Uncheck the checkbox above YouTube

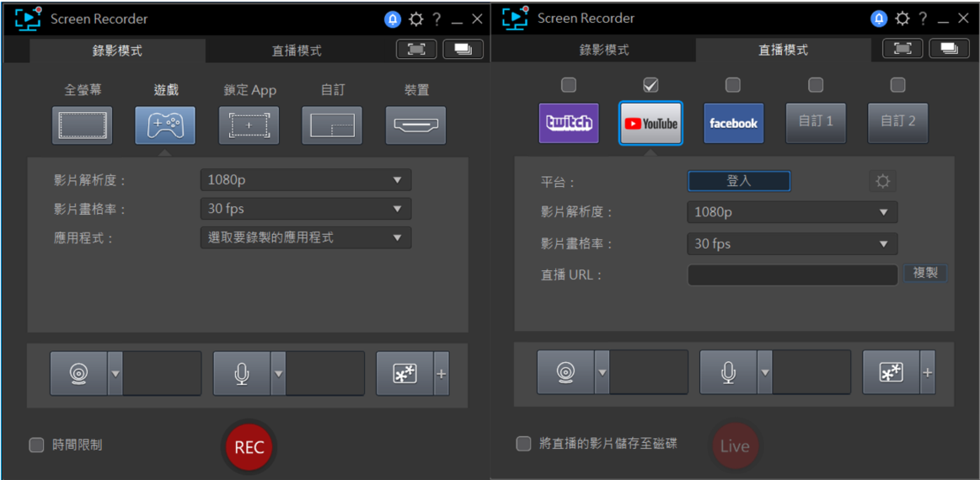click(x=650, y=83)
